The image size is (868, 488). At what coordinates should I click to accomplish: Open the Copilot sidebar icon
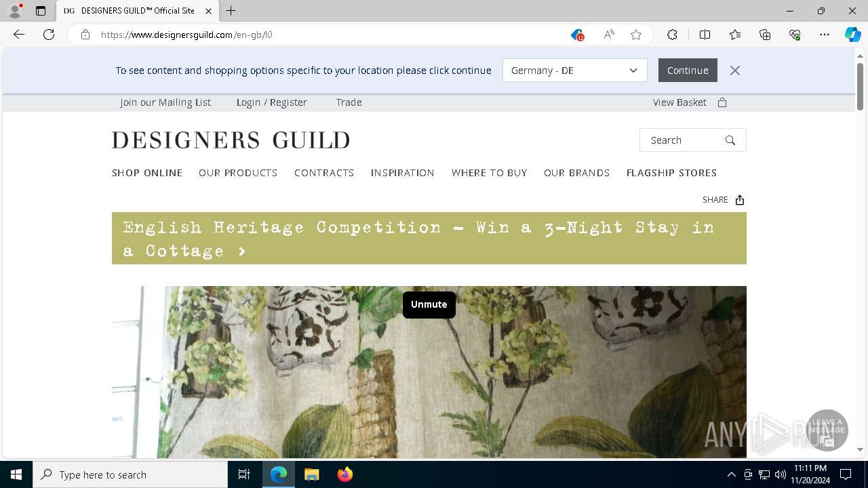click(x=852, y=35)
